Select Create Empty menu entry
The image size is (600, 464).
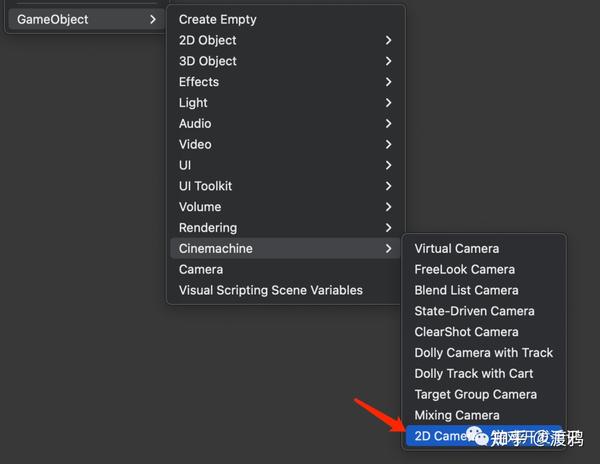218,19
